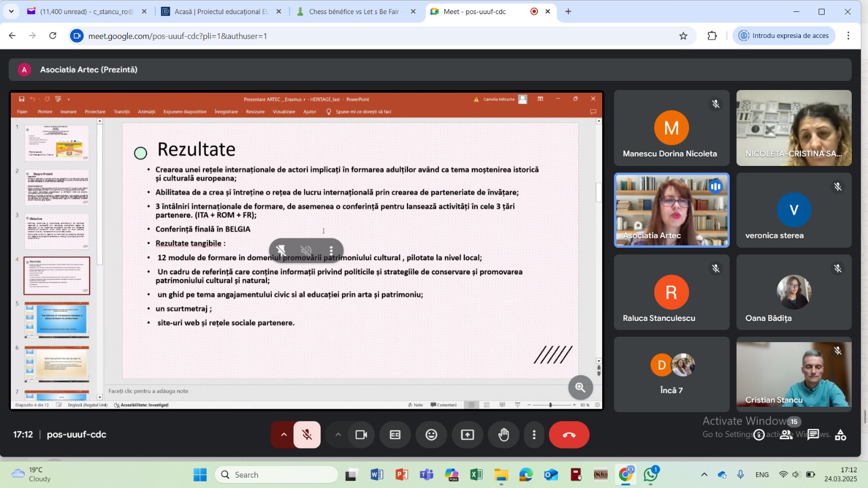
Task: Open the emoji reaction button
Action: 431,435
